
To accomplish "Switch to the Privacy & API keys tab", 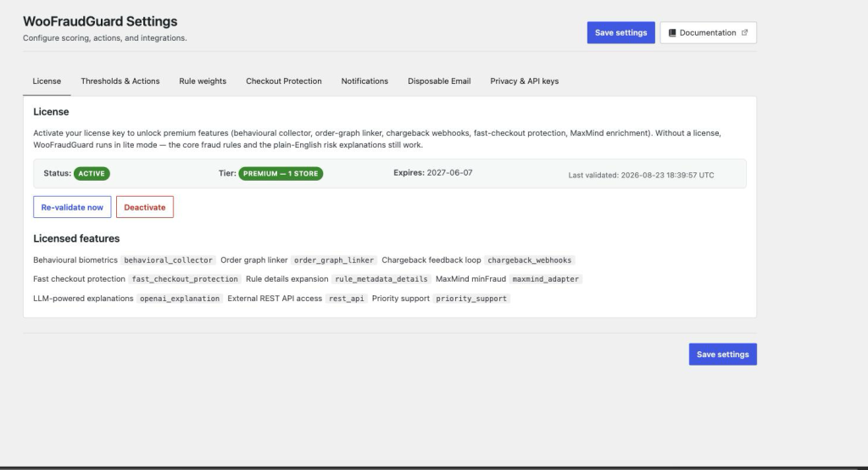I will tap(524, 81).
